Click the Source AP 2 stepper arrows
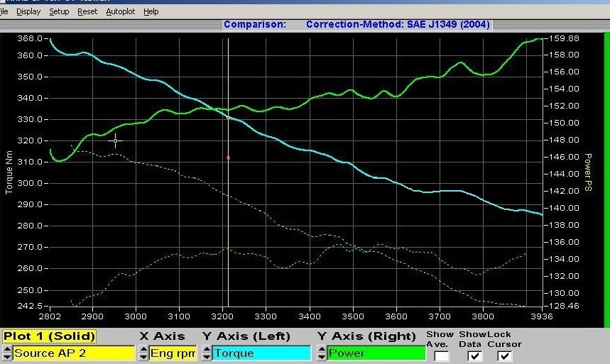Screen dimensions: 610x364 tap(6, 353)
